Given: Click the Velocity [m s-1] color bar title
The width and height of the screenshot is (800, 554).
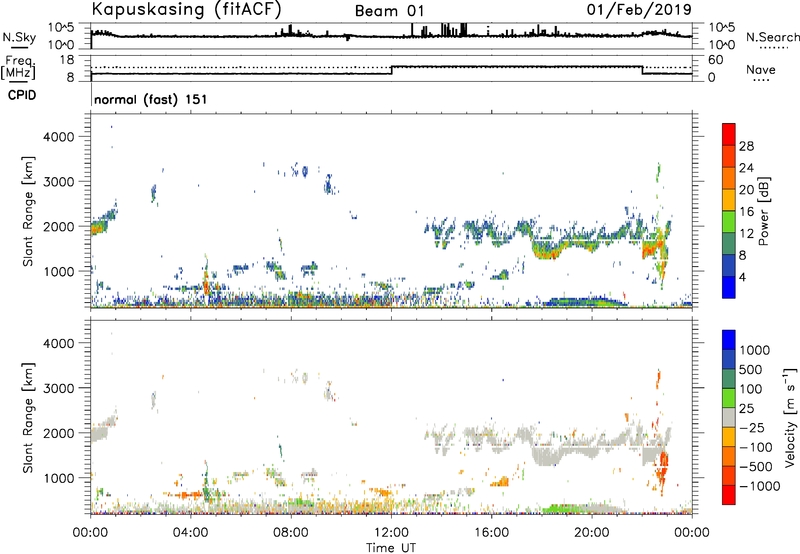Looking at the screenshot, I should click(x=790, y=417).
